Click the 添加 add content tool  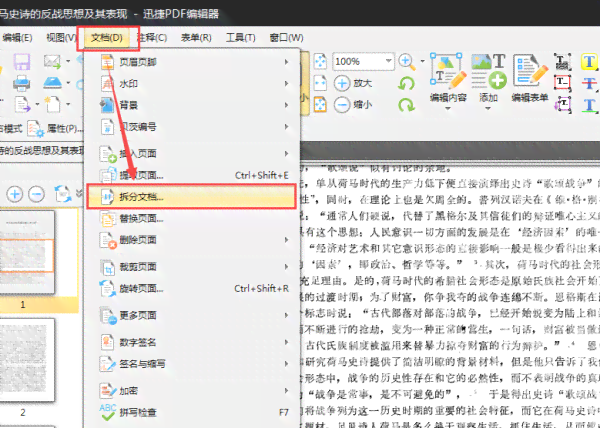tap(489, 78)
